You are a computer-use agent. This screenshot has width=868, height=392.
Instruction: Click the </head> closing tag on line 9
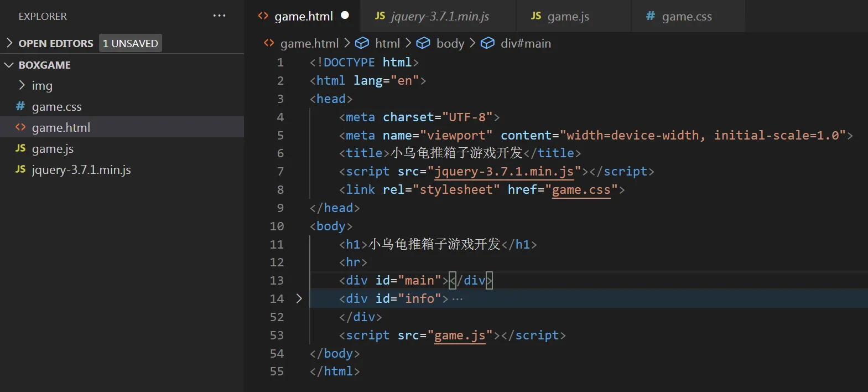click(x=335, y=208)
